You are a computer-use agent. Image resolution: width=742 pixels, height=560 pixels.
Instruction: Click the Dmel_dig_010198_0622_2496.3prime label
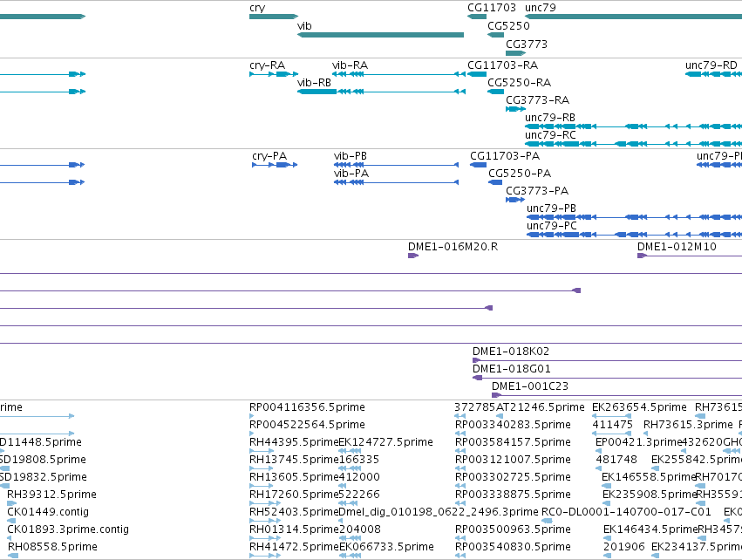coord(439,513)
